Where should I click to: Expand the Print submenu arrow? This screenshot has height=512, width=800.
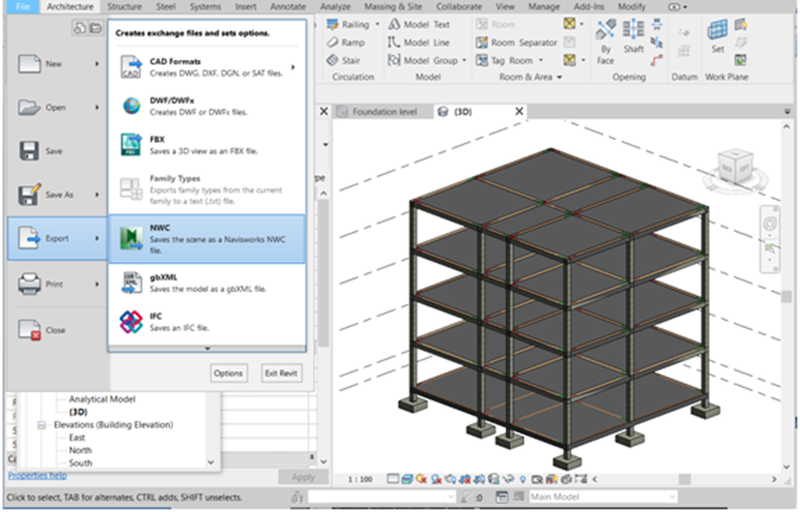click(x=97, y=284)
